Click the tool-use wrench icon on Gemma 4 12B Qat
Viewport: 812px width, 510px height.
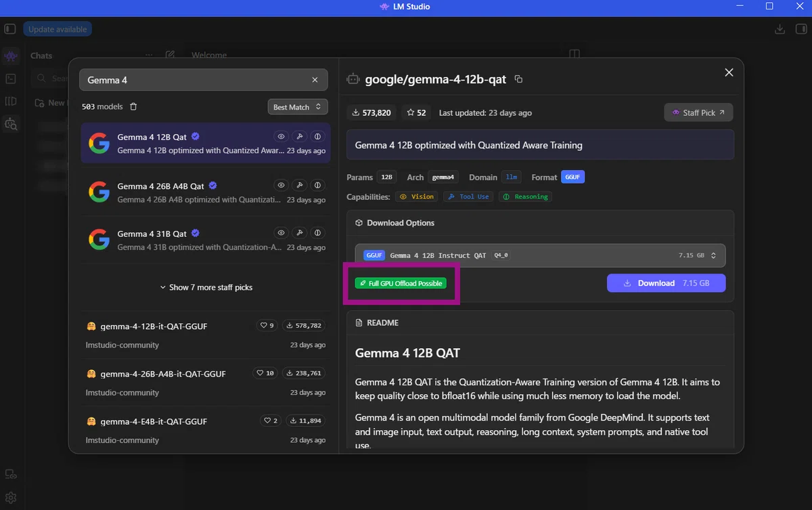point(299,137)
